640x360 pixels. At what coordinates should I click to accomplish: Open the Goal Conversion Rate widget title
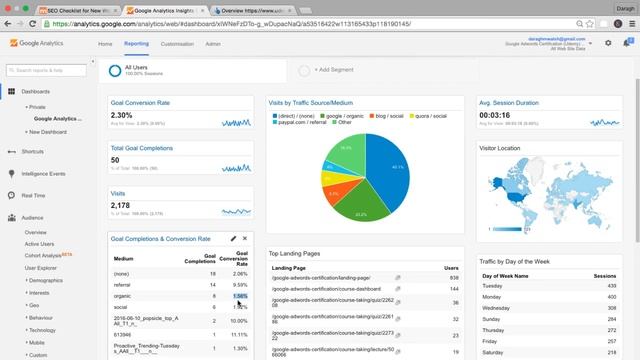(140, 103)
